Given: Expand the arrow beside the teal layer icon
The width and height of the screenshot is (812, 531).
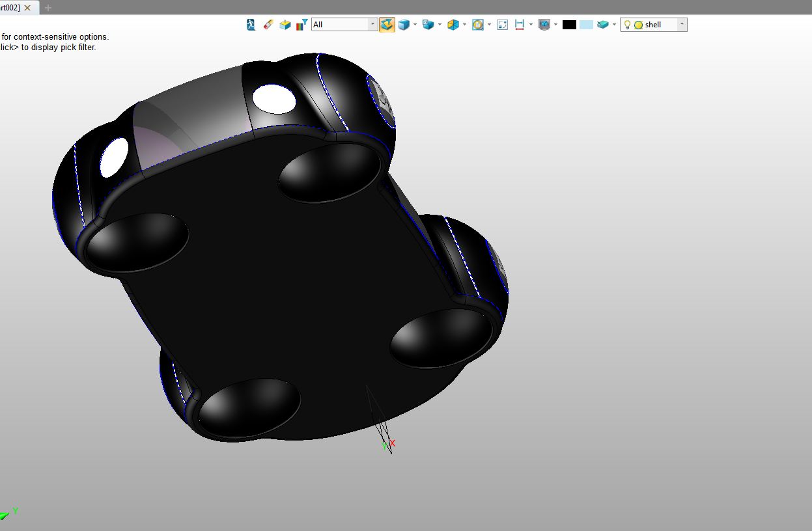Looking at the screenshot, I should coord(614,25).
